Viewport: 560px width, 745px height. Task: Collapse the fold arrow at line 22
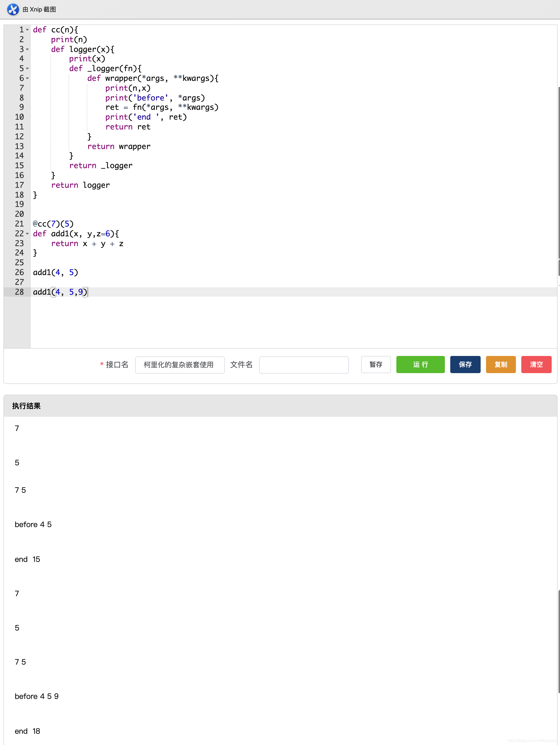click(x=28, y=234)
